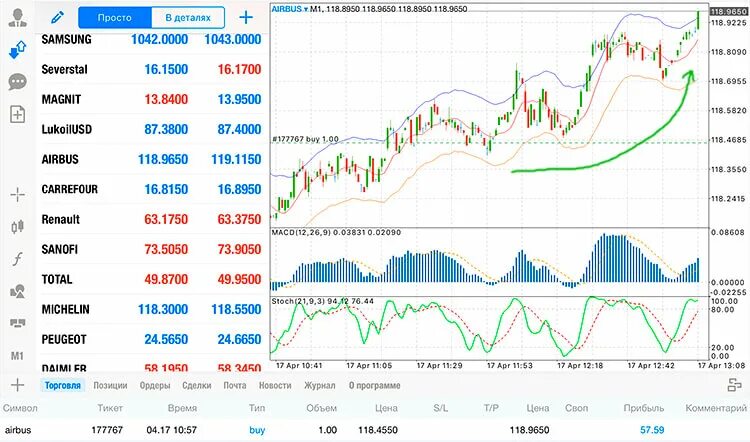Screen dimensions: 750x442
Task: Select the SAMSUNG quote row
Action: (152, 39)
